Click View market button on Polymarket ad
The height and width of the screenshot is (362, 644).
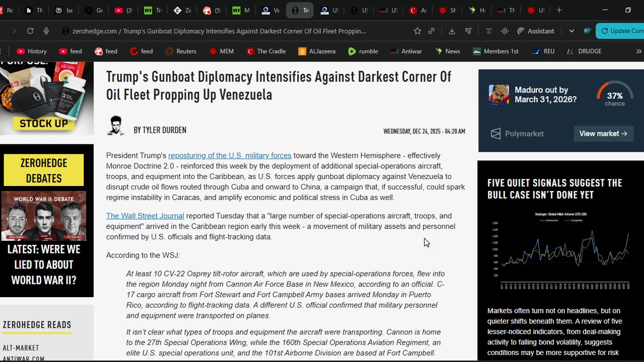click(603, 134)
